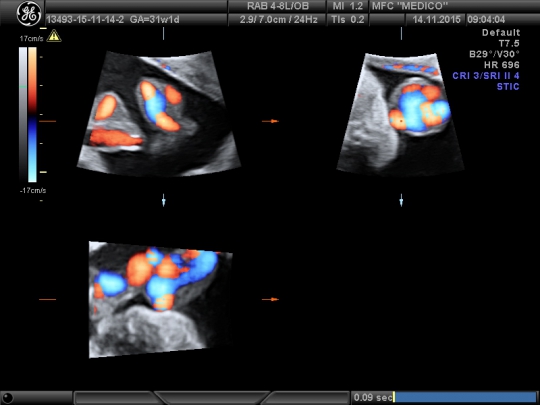540x405 pixels.
Task: Click the CRI 3/SRI II 4 label
Action: pyautogui.click(x=486, y=76)
